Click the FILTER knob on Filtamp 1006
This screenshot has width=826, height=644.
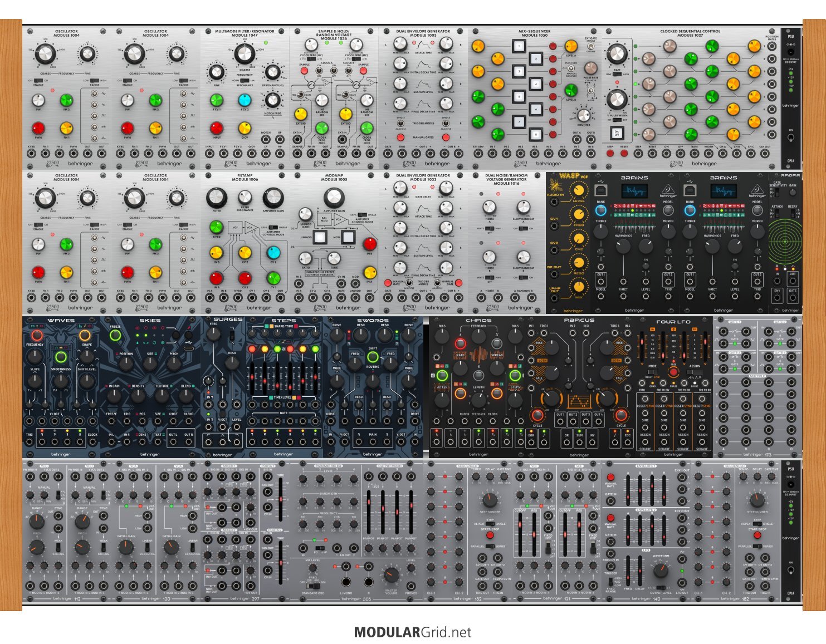(x=217, y=197)
